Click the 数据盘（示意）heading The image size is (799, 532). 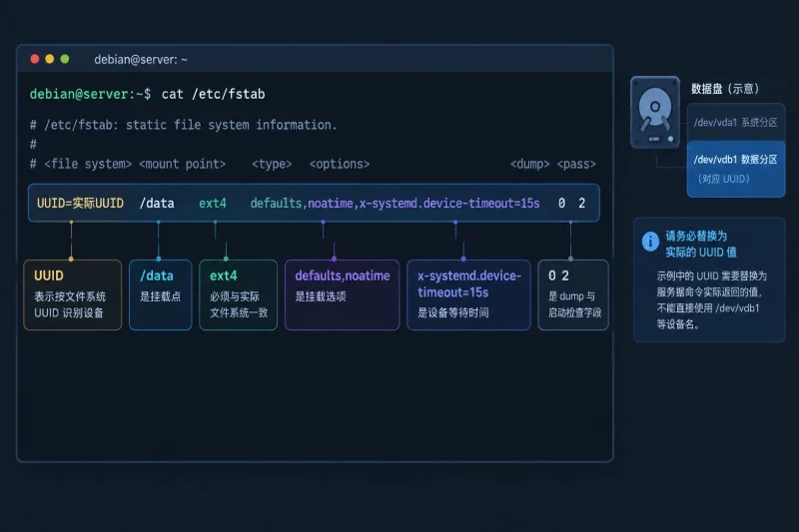725,89
